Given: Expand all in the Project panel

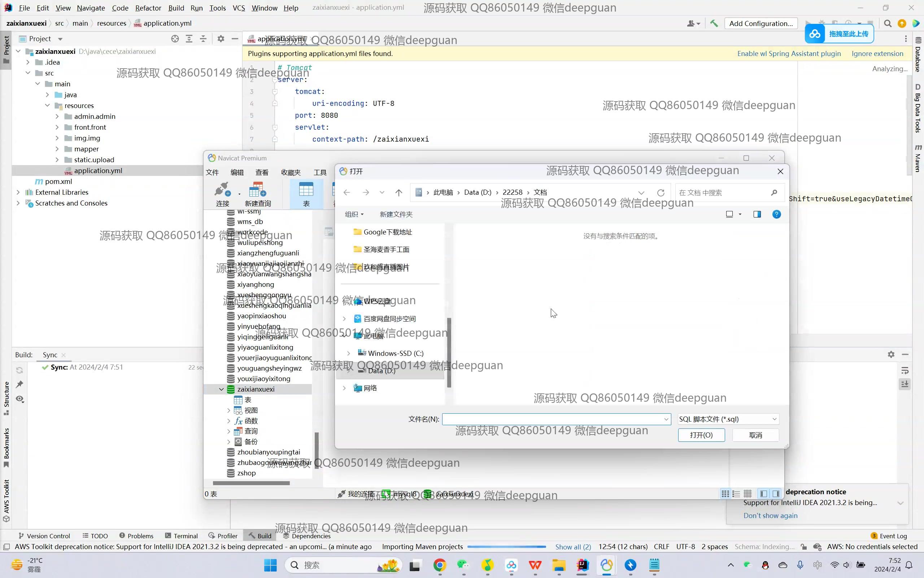Looking at the screenshot, I should [x=189, y=39].
